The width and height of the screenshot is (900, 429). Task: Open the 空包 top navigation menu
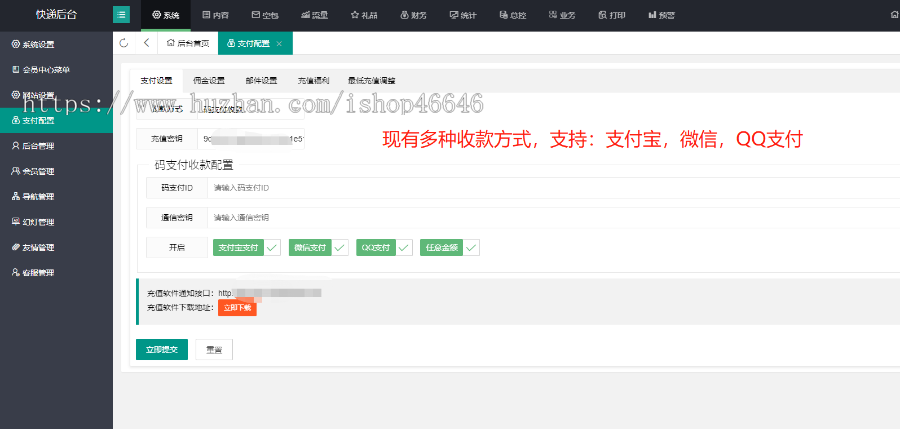click(x=265, y=16)
